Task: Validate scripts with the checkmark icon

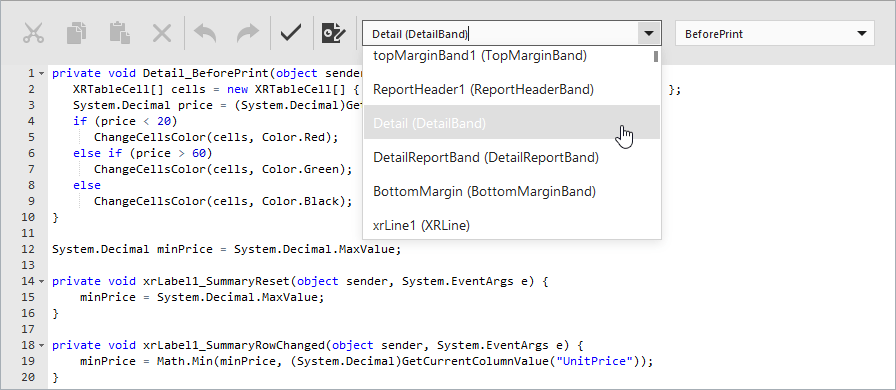Action: (x=291, y=34)
